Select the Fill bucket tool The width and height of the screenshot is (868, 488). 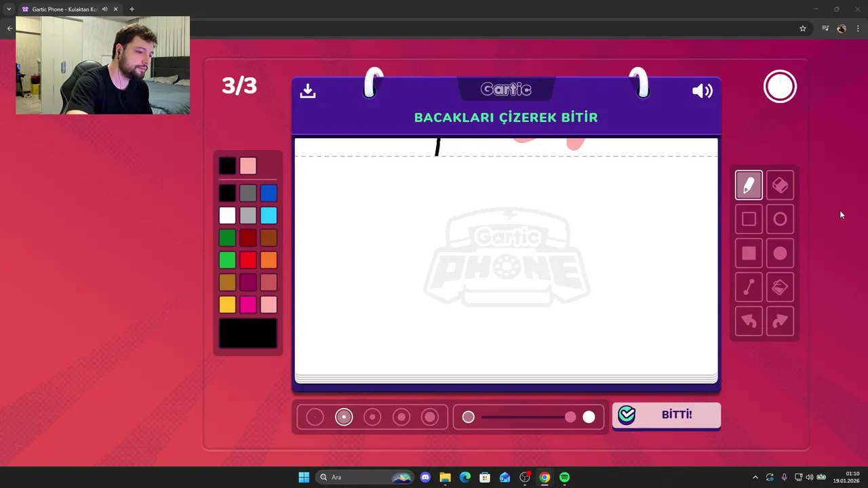(x=780, y=287)
